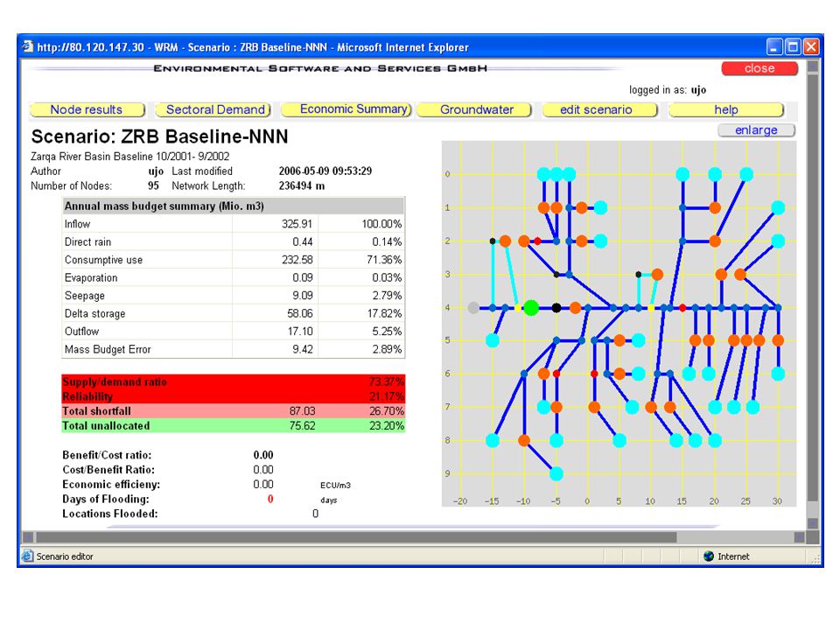
Task: Click the Internet Explorer page icon in the title bar
Action: (x=28, y=46)
